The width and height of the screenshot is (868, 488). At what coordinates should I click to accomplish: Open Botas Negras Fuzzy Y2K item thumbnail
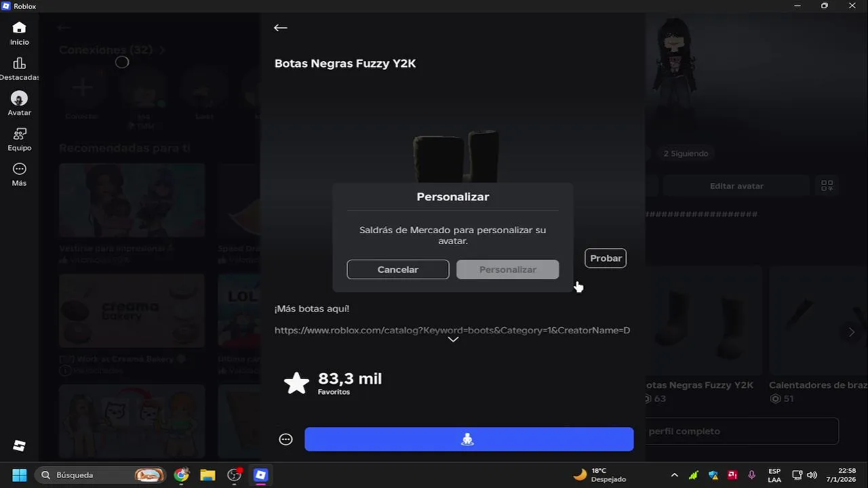tap(704, 319)
